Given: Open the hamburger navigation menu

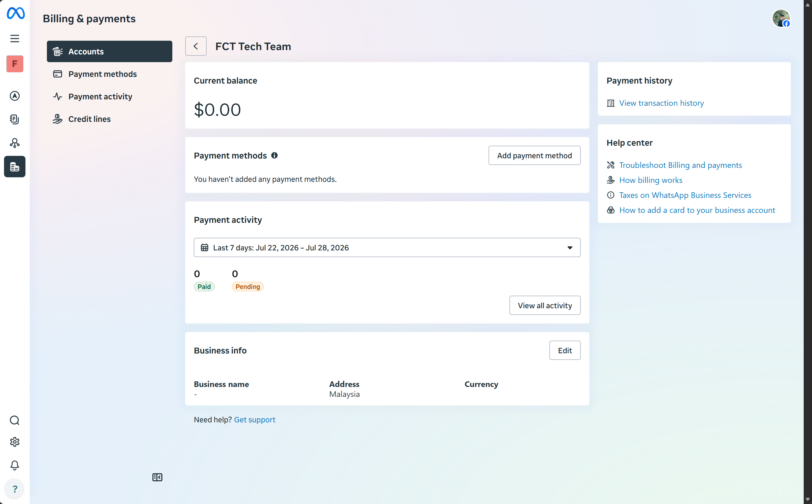Looking at the screenshot, I should pyautogui.click(x=15, y=38).
